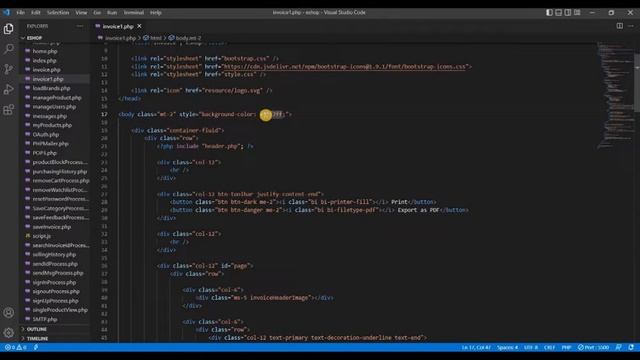Open the Selection menu

tap(58, 13)
